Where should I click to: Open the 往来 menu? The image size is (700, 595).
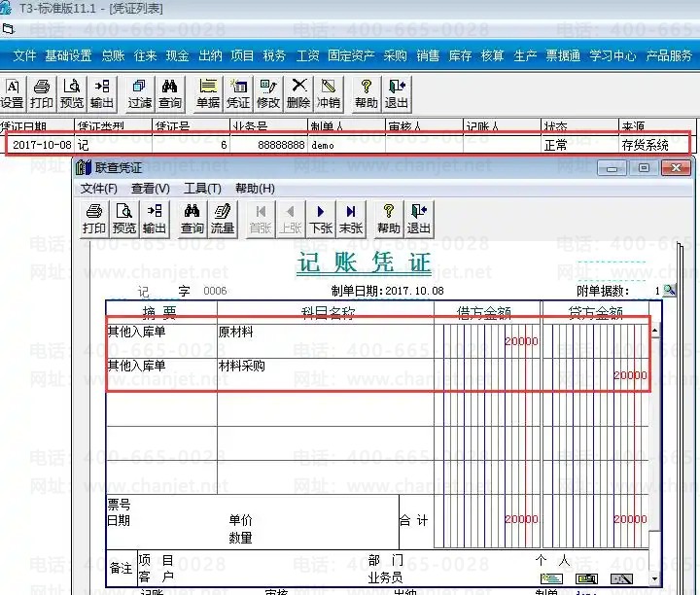coord(146,55)
